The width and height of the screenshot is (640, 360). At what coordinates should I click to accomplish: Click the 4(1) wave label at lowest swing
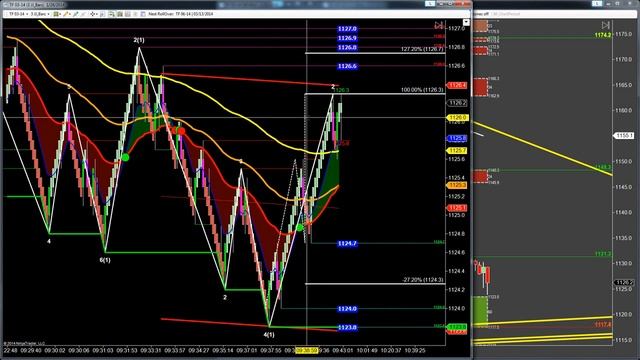[x=269, y=335]
